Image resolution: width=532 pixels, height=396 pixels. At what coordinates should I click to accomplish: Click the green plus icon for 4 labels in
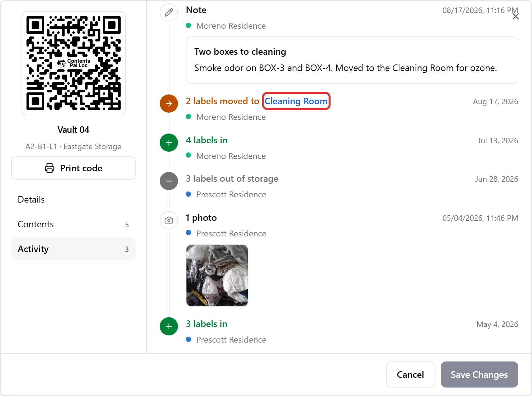click(169, 143)
